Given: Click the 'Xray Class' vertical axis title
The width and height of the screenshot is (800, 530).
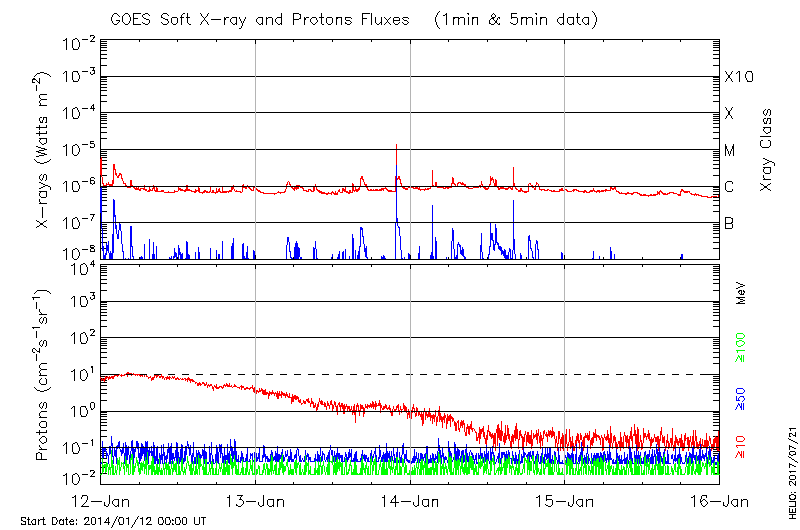Looking at the screenshot, I should coord(767,150).
